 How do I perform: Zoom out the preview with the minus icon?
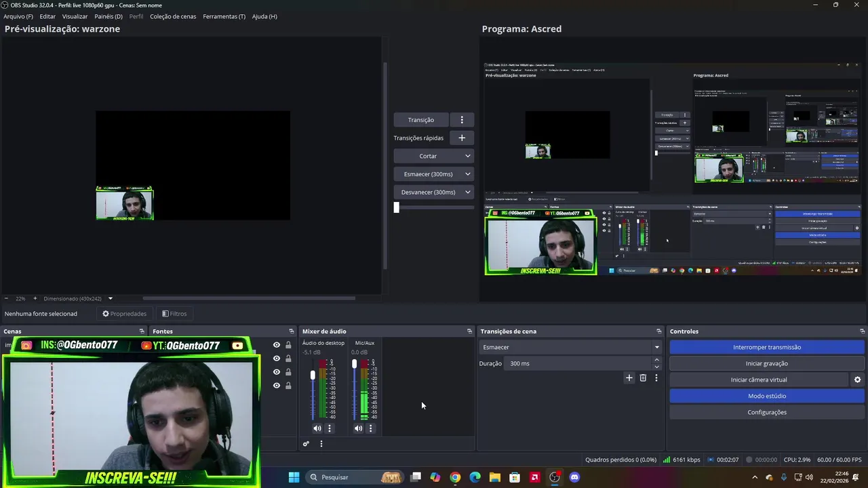click(x=6, y=298)
